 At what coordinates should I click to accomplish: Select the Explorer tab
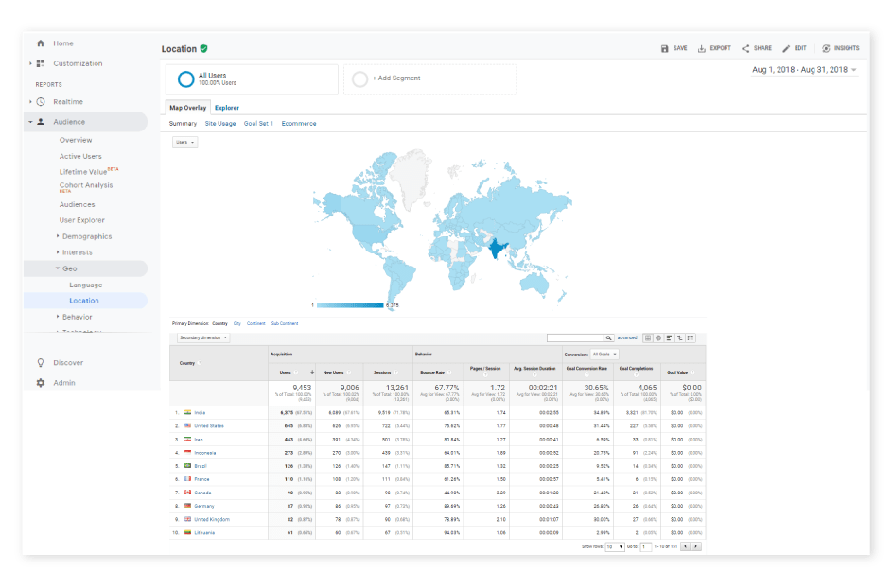(x=227, y=108)
